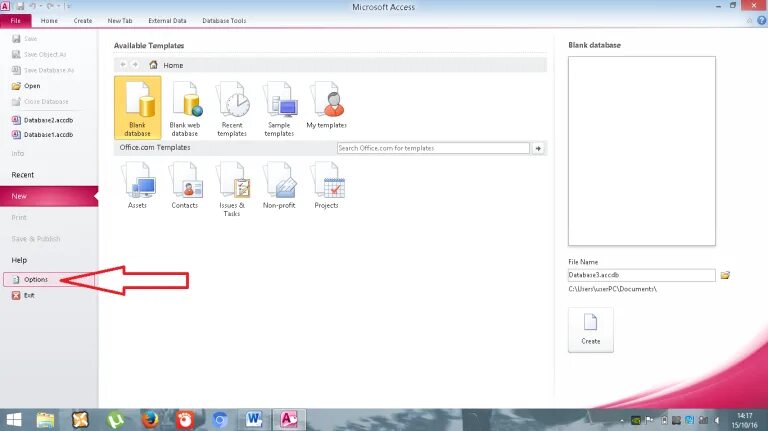This screenshot has height=431, width=768.
Task: Select the Blank database template
Action: (138, 108)
